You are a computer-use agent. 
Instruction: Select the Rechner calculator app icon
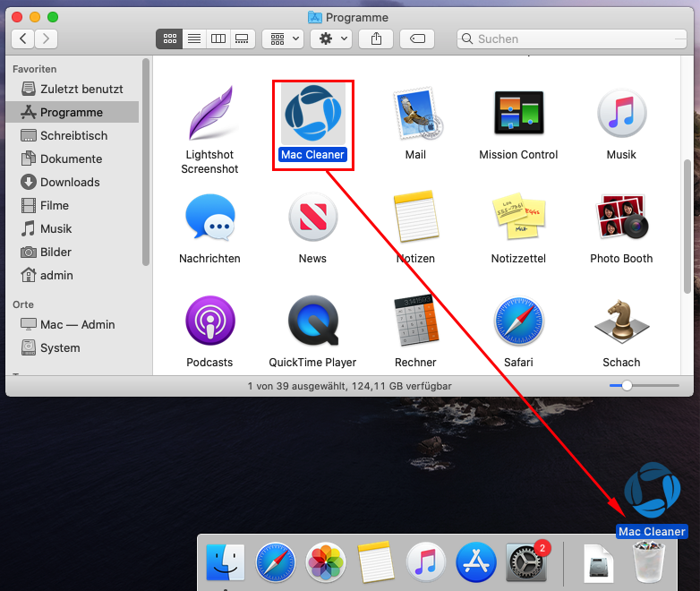point(416,321)
